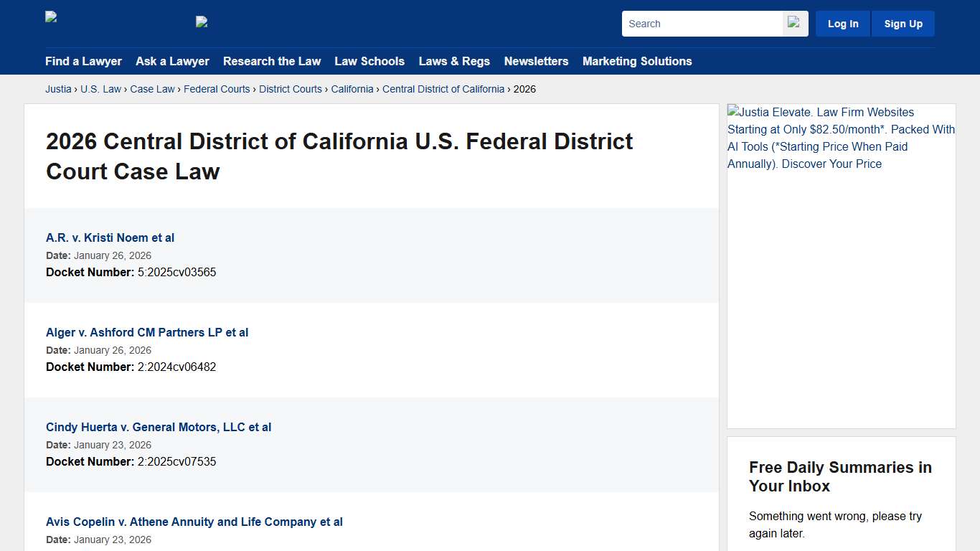The height and width of the screenshot is (551, 980).
Task: Click the Case Law breadcrumb
Action: click(152, 89)
